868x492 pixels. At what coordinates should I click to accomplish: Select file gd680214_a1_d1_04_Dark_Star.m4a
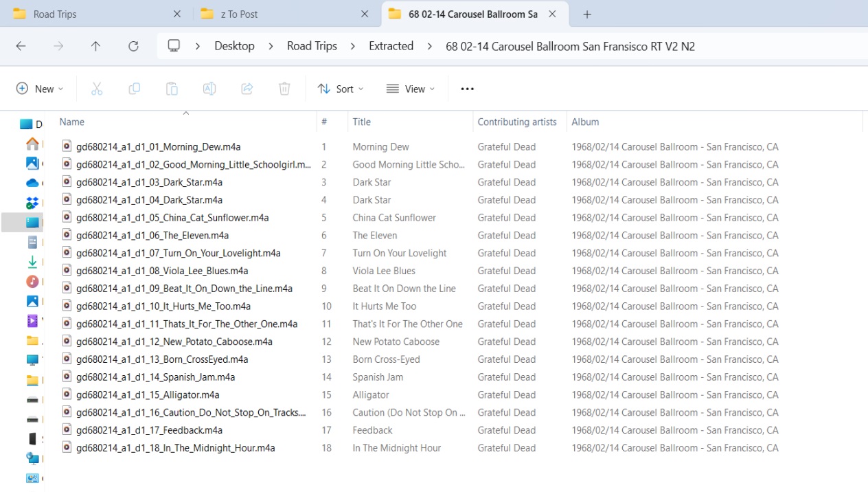click(149, 200)
